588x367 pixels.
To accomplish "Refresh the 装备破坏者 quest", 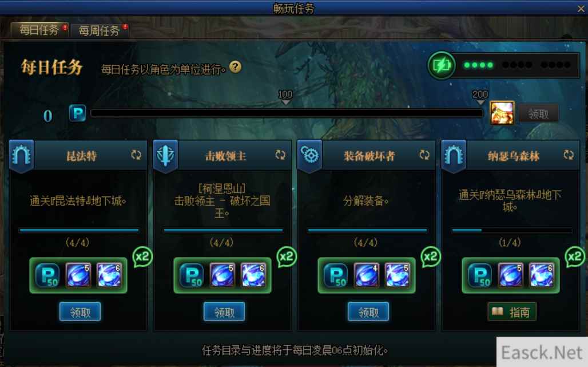I will (x=424, y=155).
